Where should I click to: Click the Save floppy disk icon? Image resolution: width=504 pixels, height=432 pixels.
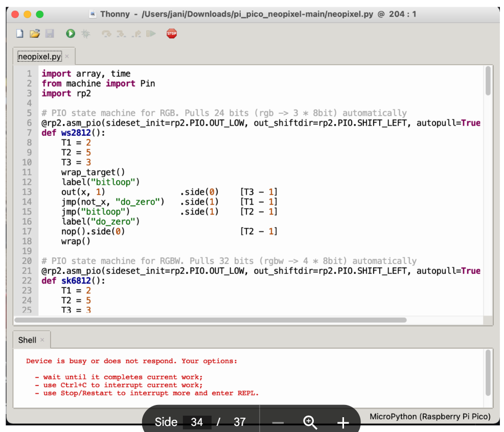click(x=50, y=33)
